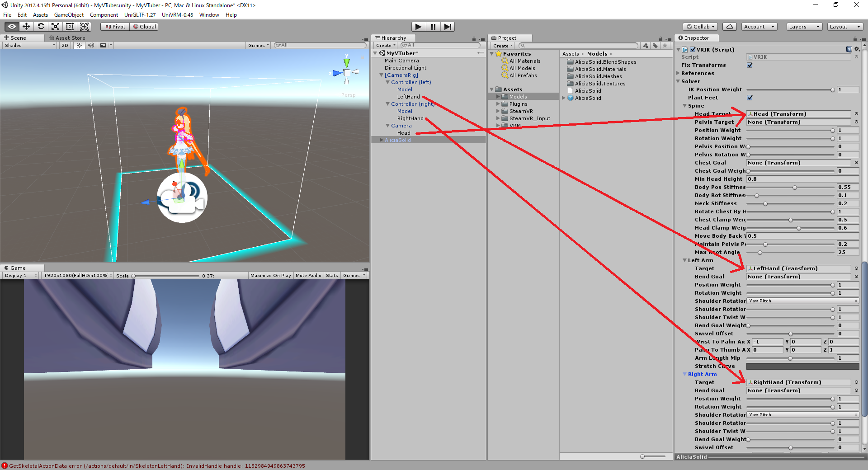Click the cloud services icon

pyautogui.click(x=729, y=26)
